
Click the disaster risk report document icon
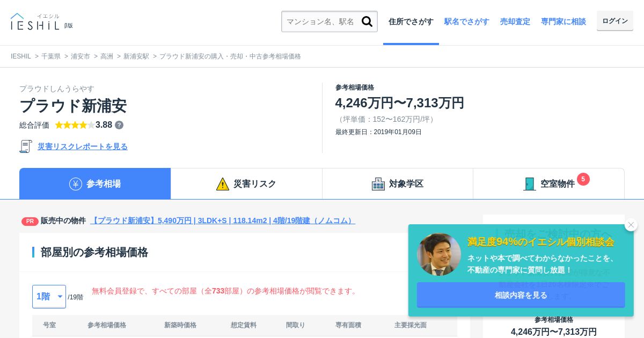point(26,146)
